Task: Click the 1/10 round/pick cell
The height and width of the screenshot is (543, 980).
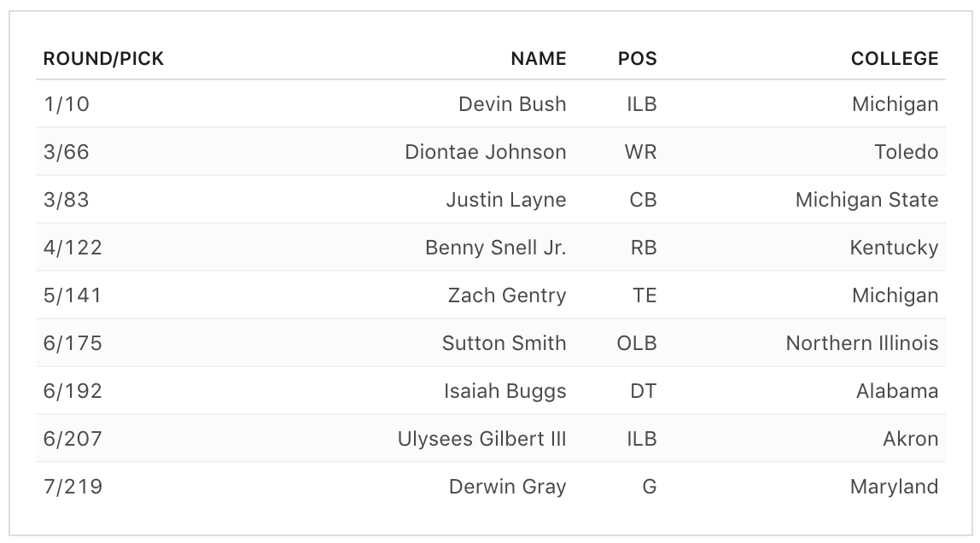Action: pos(67,104)
